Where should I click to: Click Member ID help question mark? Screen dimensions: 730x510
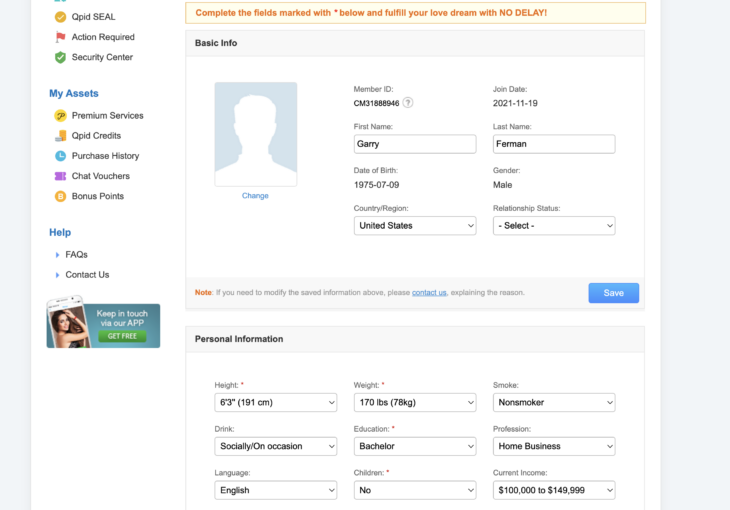[x=408, y=103]
